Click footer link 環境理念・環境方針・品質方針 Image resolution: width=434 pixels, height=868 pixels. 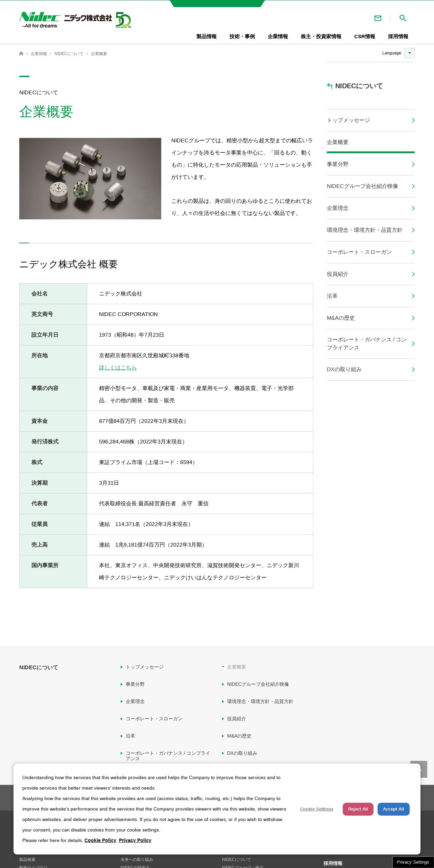[x=260, y=701]
